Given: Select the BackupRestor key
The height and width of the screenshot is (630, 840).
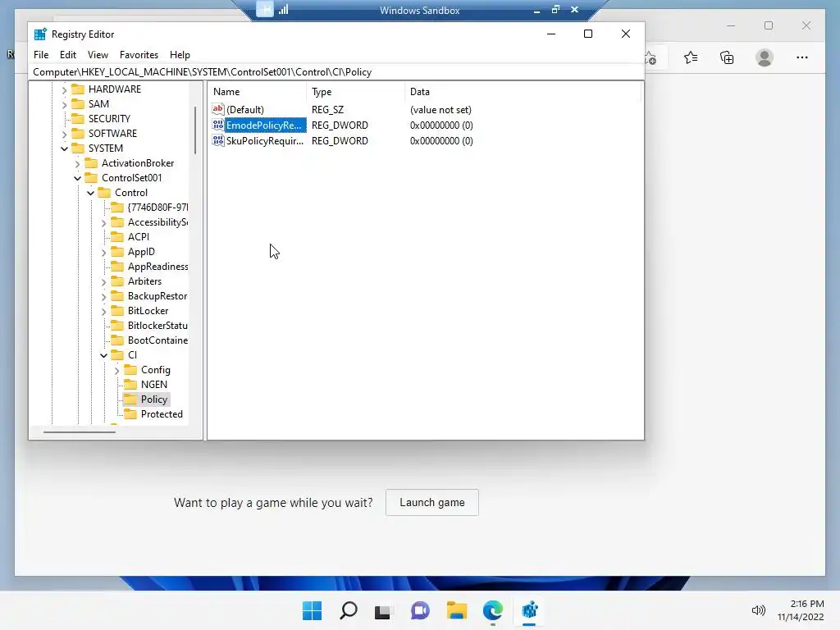Looking at the screenshot, I should (157, 295).
